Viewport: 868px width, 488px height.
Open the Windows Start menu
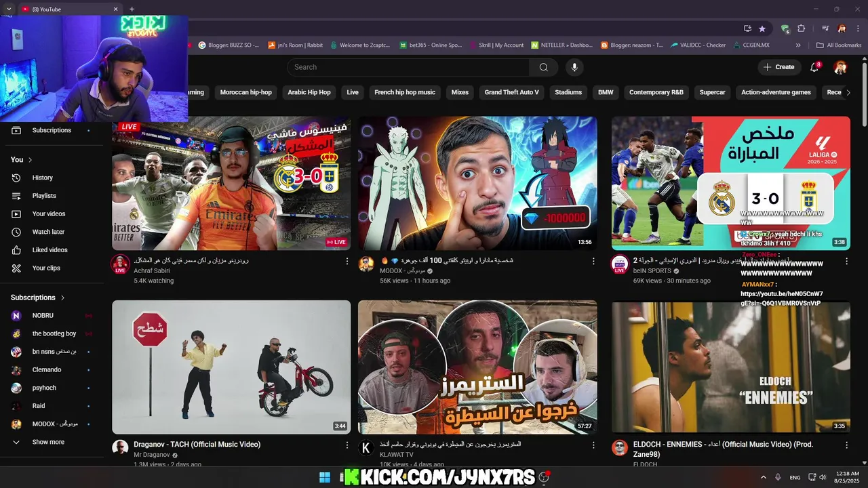coord(324,477)
